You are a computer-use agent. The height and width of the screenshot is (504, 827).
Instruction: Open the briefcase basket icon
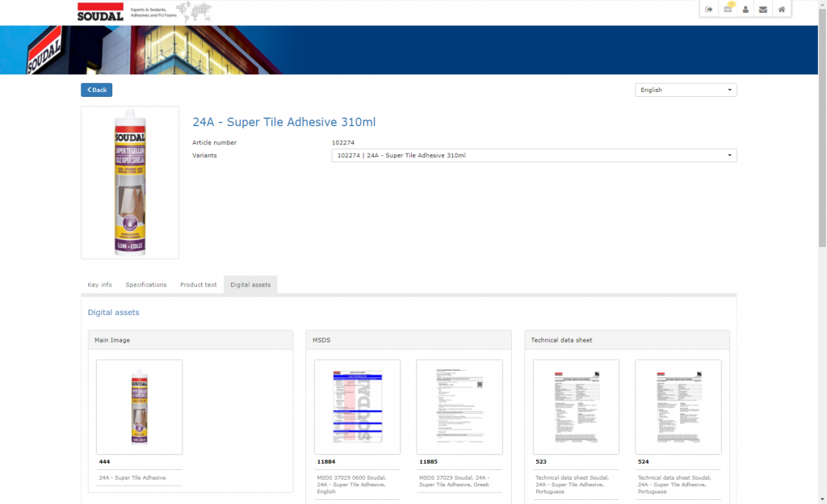coord(728,10)
